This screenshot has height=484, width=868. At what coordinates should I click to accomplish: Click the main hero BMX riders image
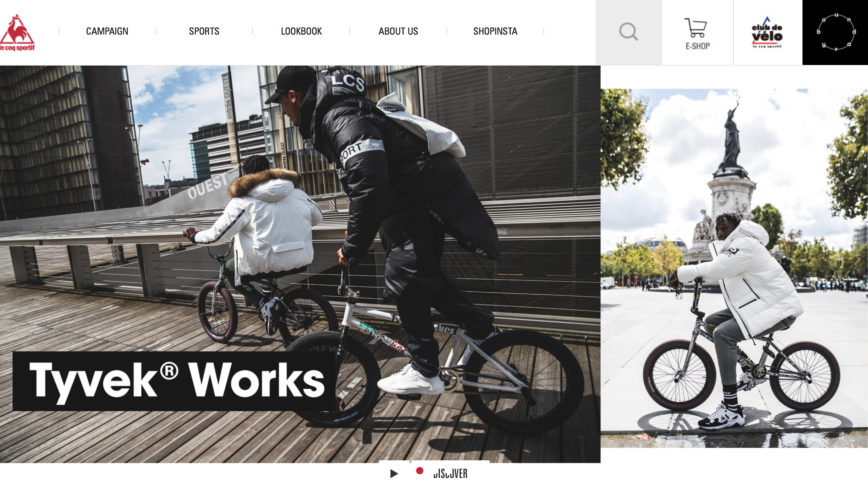(300, 264)
